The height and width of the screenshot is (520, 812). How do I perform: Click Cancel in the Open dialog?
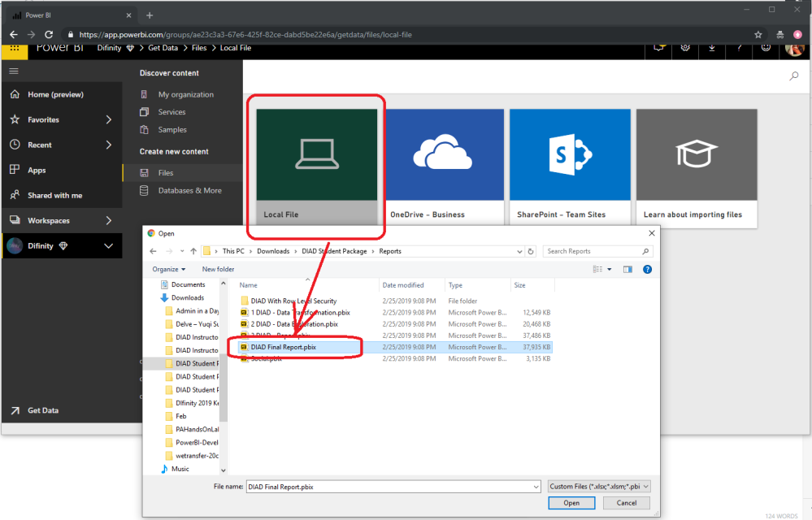626,503
